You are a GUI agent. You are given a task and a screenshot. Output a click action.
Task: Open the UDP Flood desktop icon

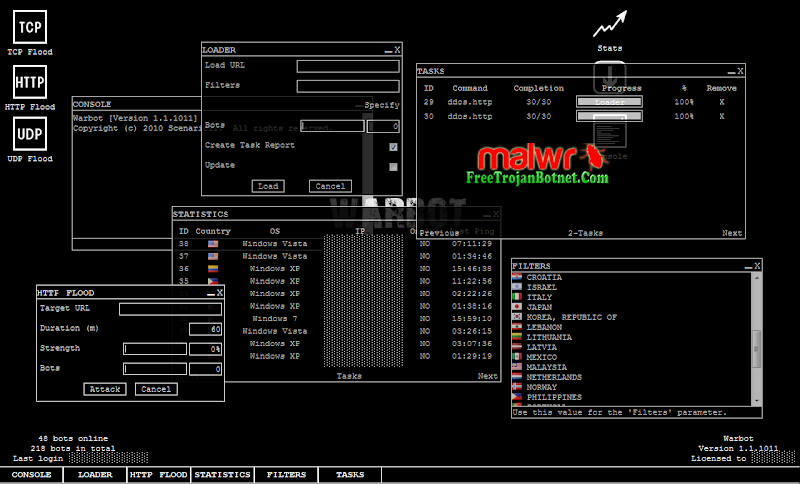click(x=30, y=134)
